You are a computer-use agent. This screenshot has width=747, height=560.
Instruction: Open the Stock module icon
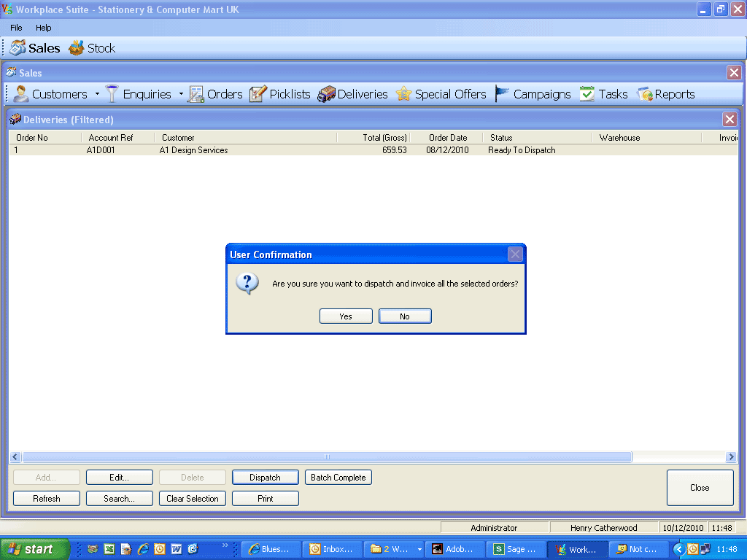point(77,48)
